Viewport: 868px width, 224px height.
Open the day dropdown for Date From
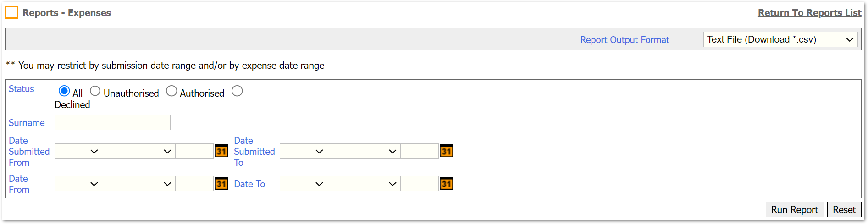(x=78, y=184)
